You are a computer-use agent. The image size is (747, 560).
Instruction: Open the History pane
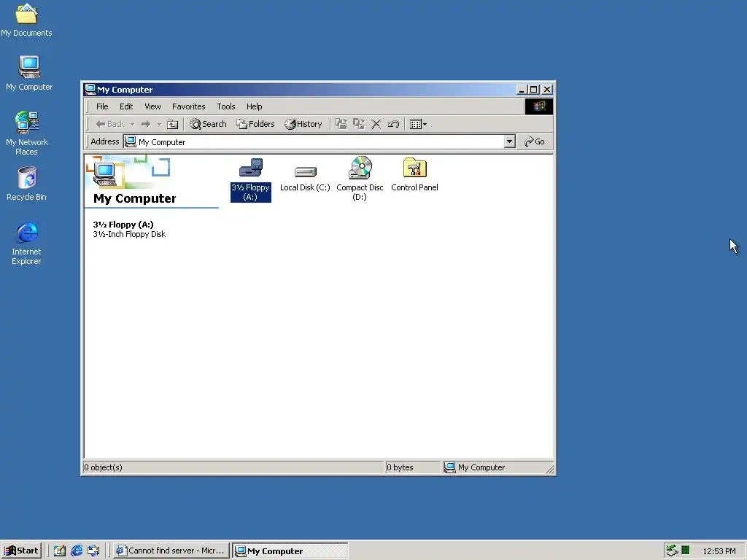click(x=303, y=124)
